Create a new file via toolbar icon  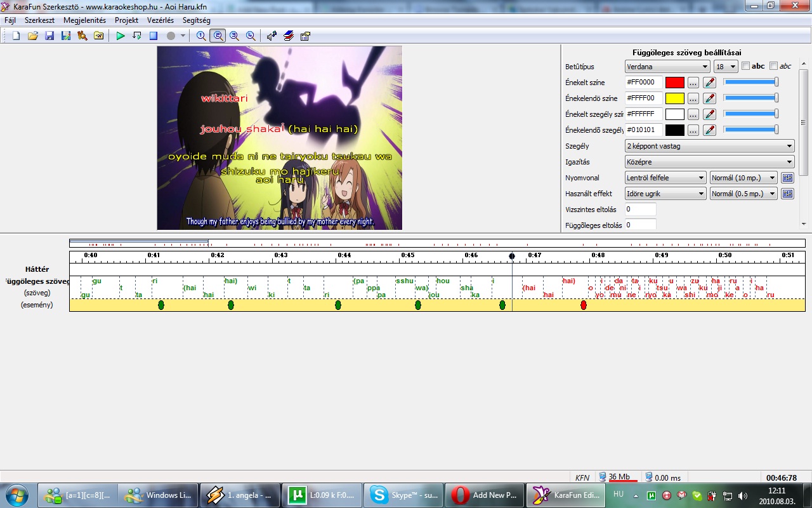16,36
